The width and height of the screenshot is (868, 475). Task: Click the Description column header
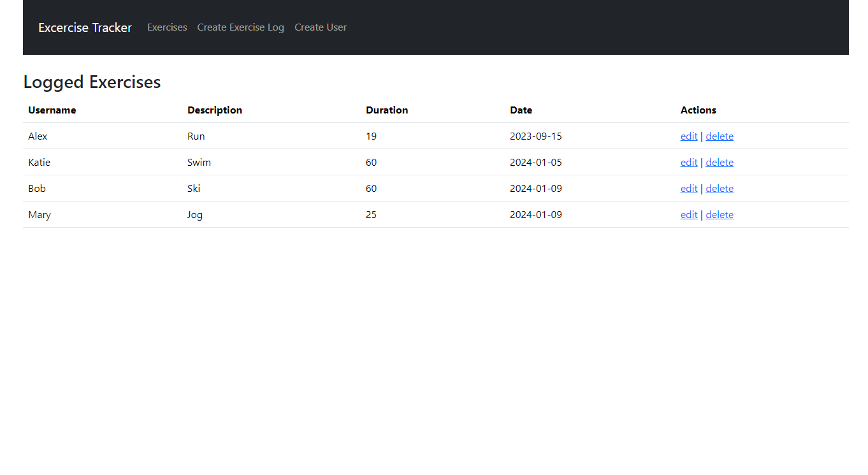point(215,110)
